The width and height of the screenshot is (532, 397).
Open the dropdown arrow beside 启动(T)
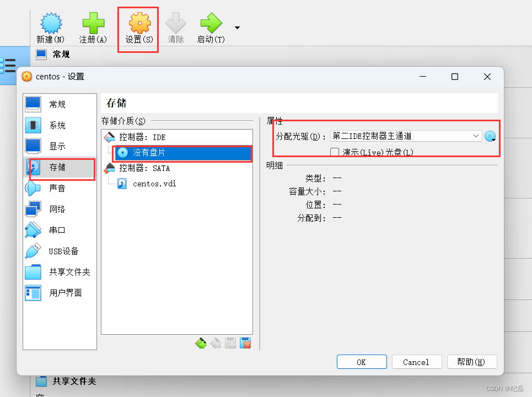tap(237, 28)
